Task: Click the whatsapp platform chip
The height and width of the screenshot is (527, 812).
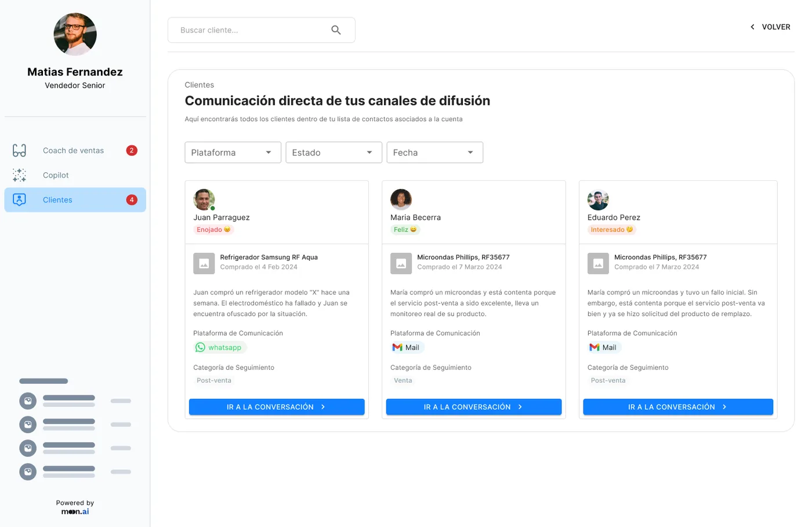Action: (220, 347)
